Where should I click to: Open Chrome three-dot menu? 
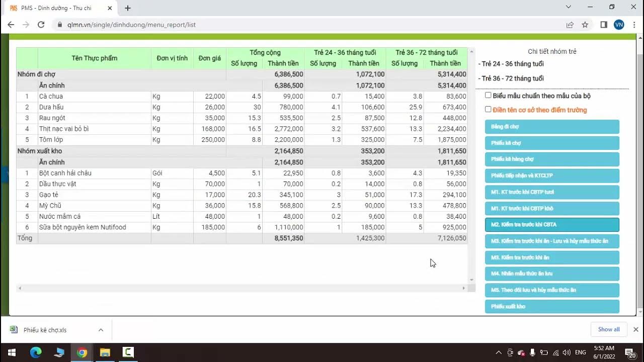[x=634, y=25]
